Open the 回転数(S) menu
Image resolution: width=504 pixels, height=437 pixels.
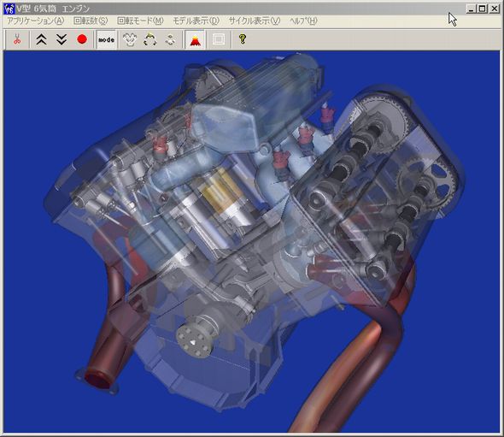[x=91, y=21]
